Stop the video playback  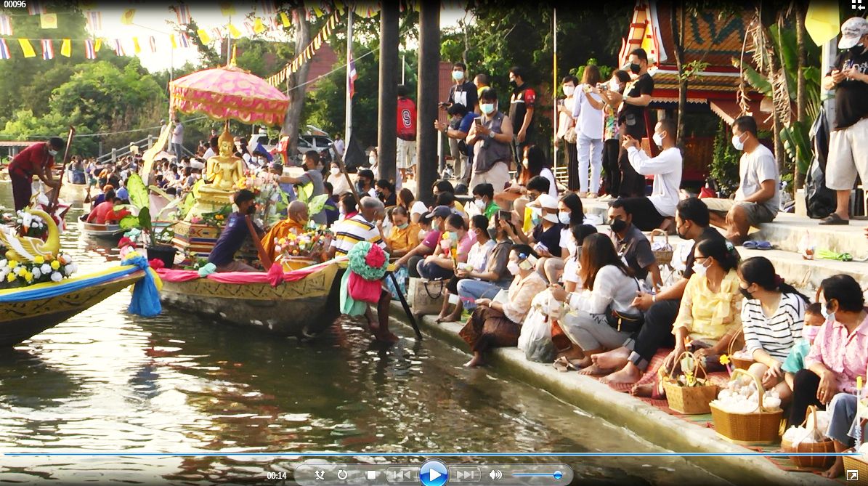pyautogui.click(x=371, y=475)
